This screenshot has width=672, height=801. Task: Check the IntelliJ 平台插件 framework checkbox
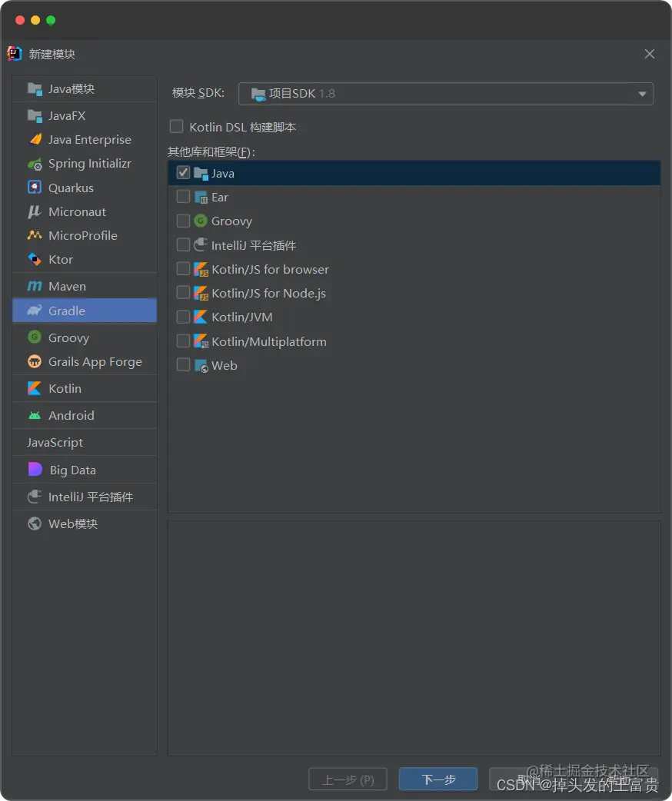[183, 244]
